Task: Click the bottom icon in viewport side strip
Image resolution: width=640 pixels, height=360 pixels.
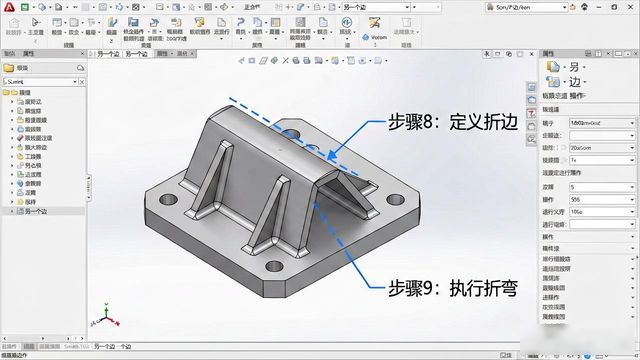Action: [531, 139]
